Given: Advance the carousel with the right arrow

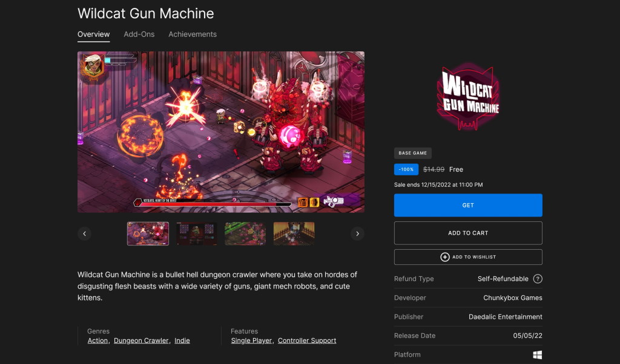Looking at the screenshot, I should (357, 233).
